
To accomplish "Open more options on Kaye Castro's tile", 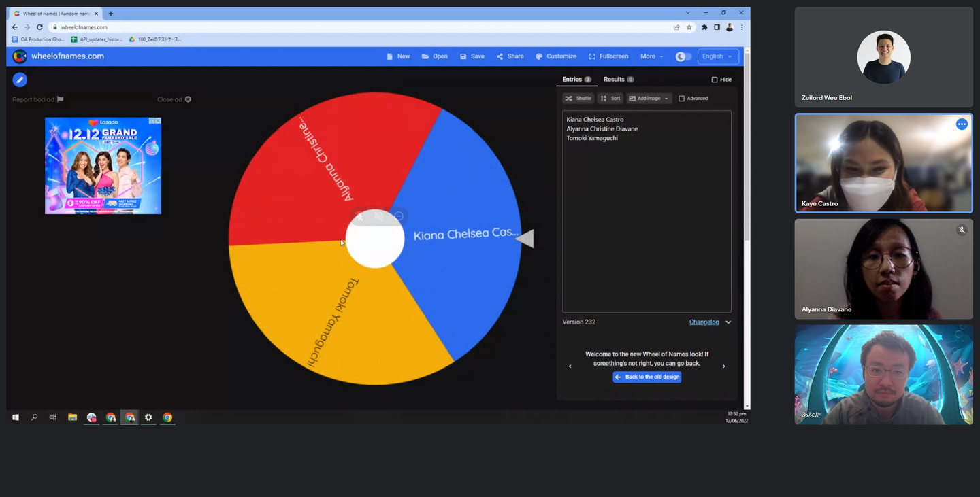I will [962, 124].
